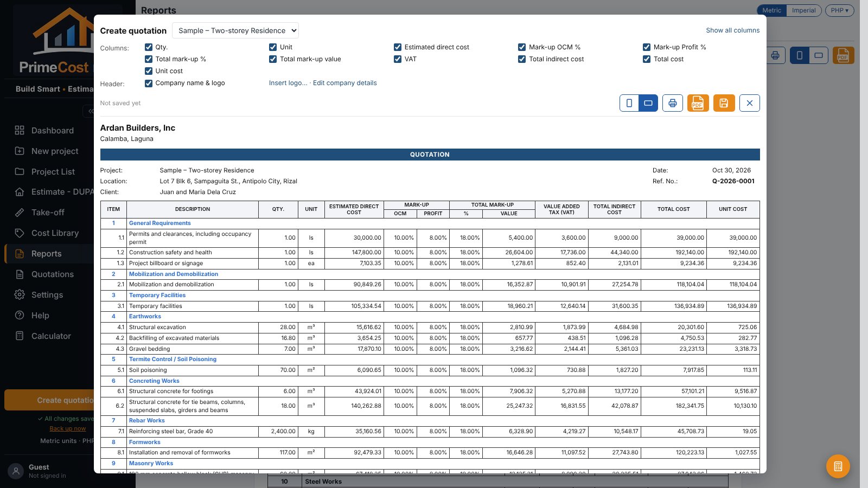Open floating calculator button
The image size is (868, 488).
coord(838,466)
